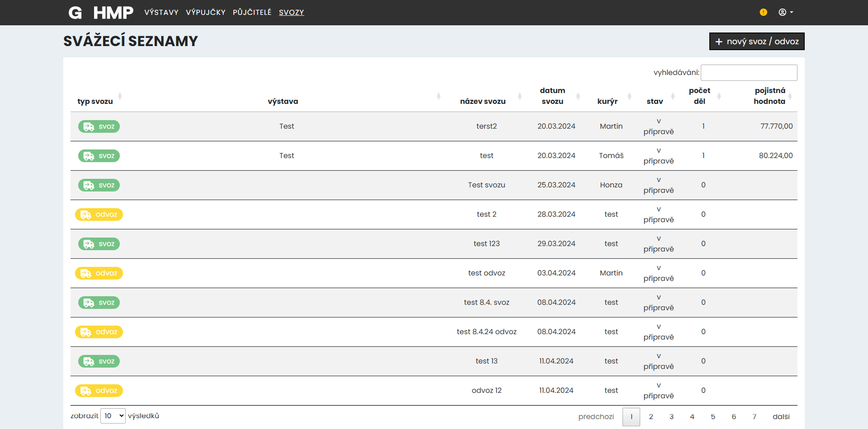
Task: Click the user account profile icon
Action: 783,12
